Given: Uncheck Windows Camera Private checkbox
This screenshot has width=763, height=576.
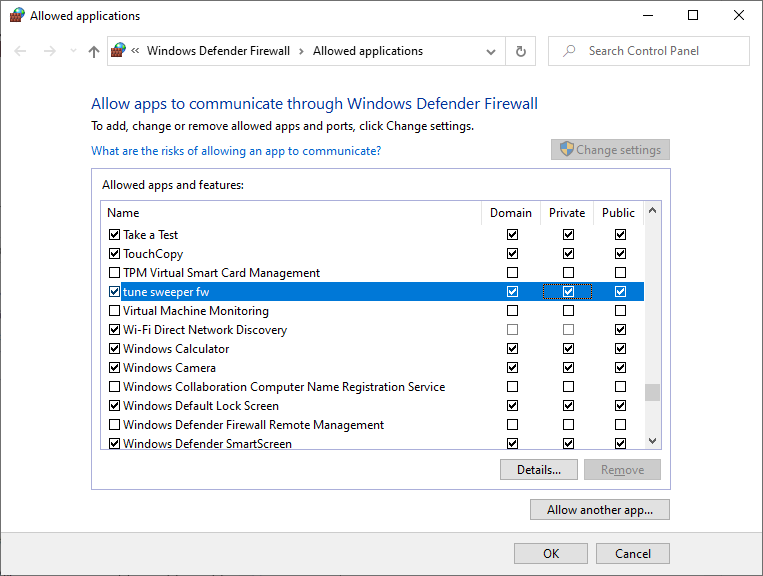Looking at the screenshot, I should 568,367.
